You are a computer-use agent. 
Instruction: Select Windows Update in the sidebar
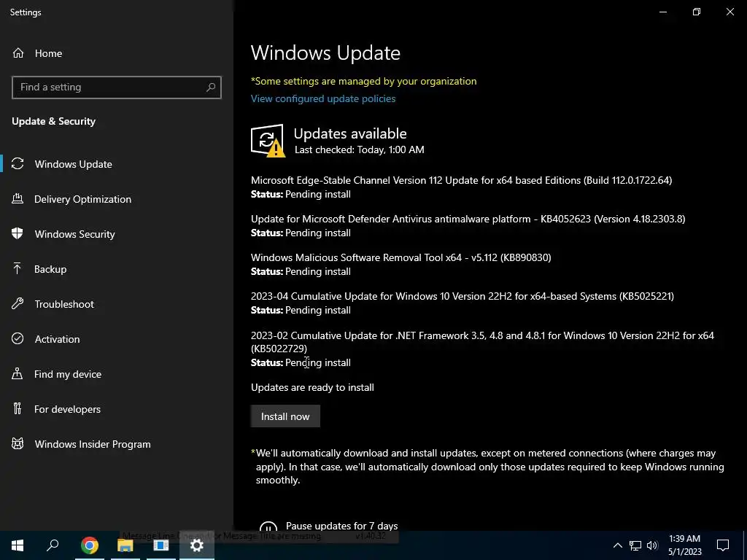[x=74, y=164]
